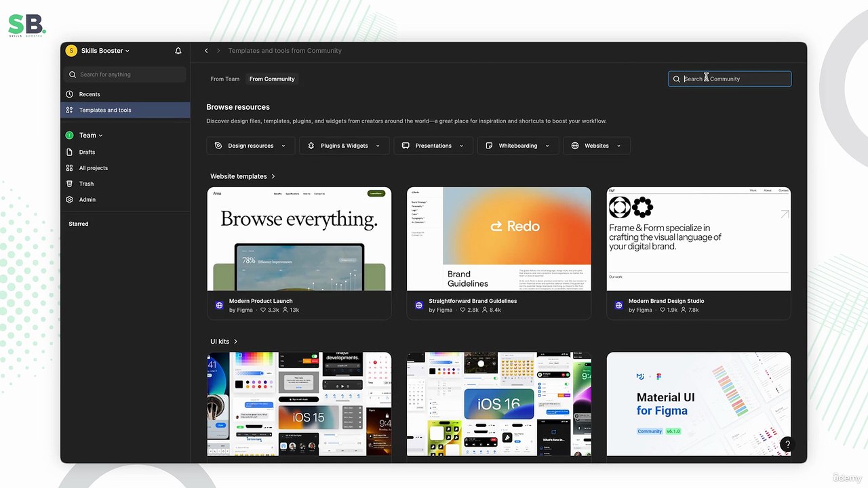This screenshot has width=868, height=488.
Task: Click the globe icon beside Straightforward Brand Guidelines
Action: point(419,306)
